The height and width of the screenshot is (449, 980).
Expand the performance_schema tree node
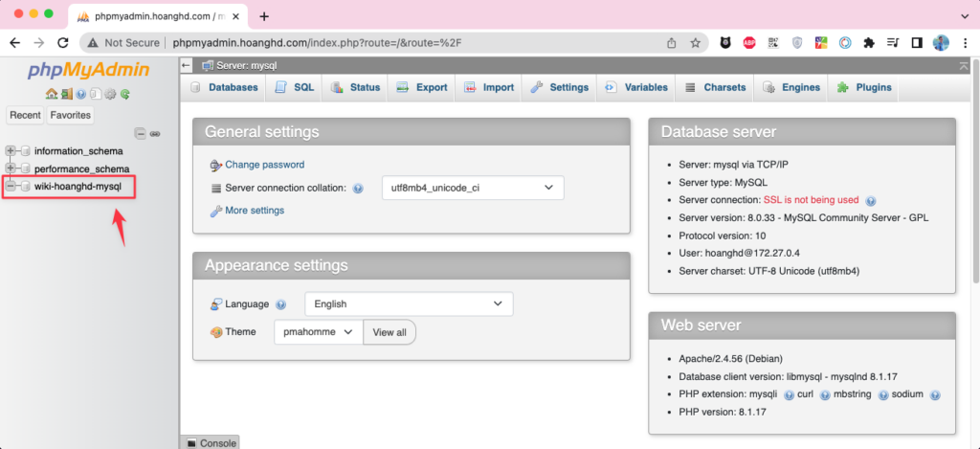click(x=10, y=168)
